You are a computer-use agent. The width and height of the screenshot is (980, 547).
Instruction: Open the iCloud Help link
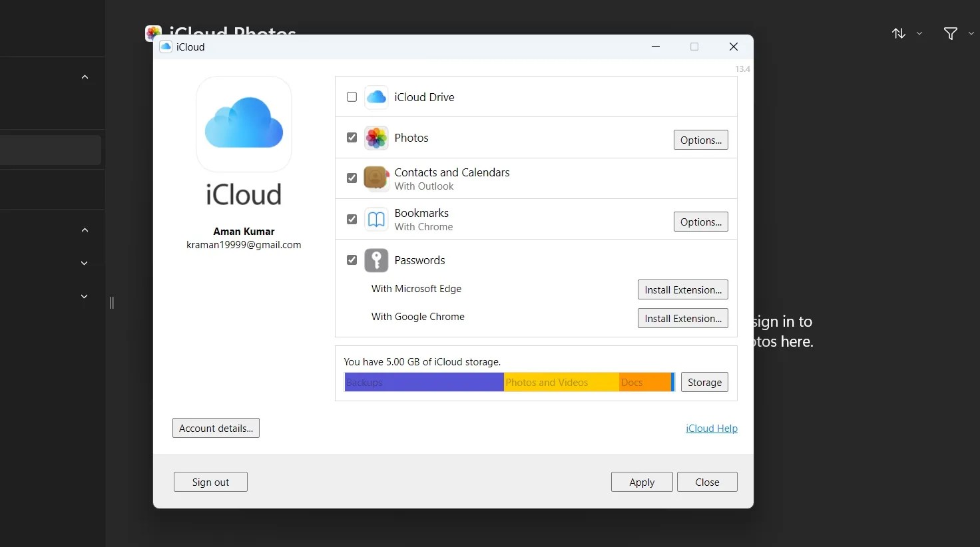click(x=712, y=428)
